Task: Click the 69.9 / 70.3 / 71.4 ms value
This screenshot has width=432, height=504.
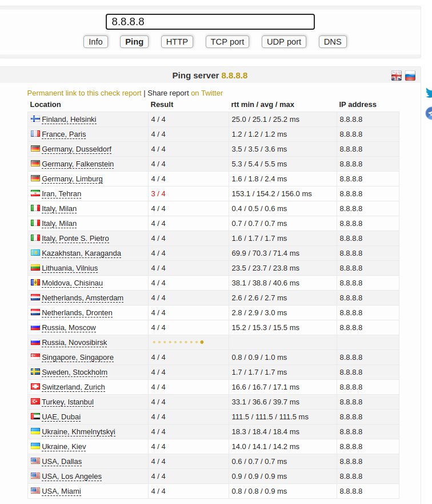Action: 265,253
